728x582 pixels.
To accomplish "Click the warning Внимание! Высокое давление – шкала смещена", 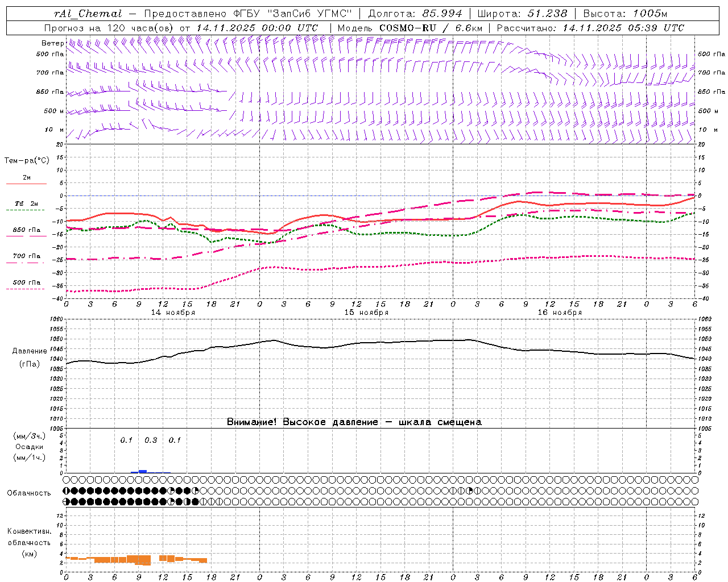I will 354,422.
